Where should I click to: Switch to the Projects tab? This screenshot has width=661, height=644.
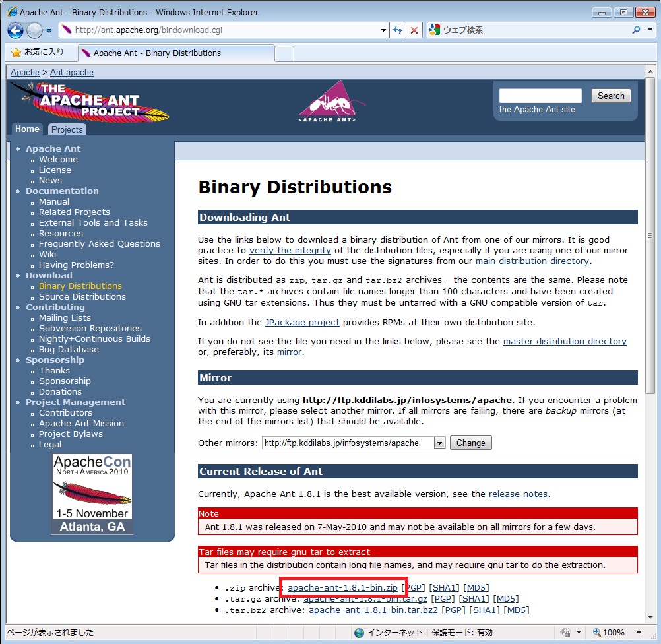[67, 129]
